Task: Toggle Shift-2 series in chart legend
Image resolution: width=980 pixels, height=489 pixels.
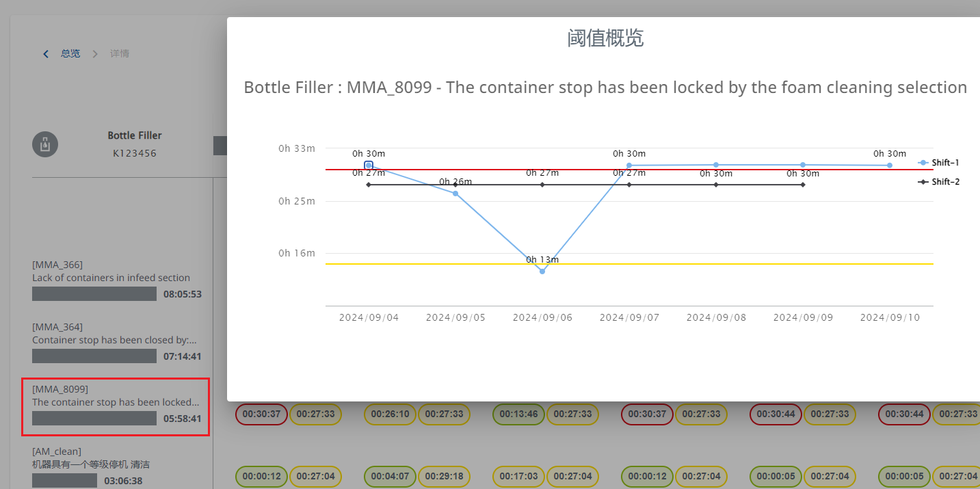Action: pyautogui.click(x=939, y=182)
